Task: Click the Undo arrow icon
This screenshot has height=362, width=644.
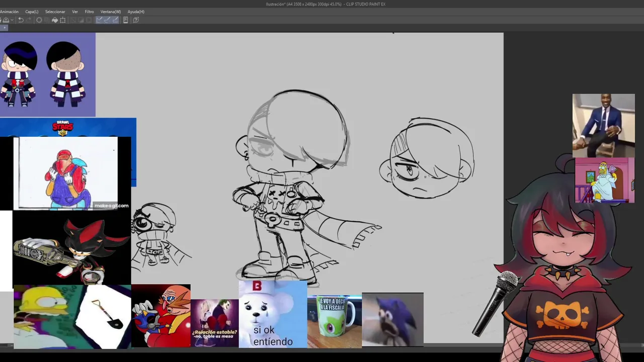Action: [x=21, y=20]
